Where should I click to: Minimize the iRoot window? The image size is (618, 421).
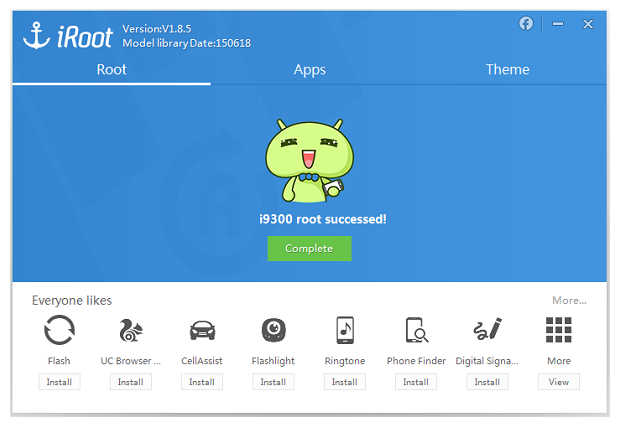pyautogui.click(x=558, y=24)
